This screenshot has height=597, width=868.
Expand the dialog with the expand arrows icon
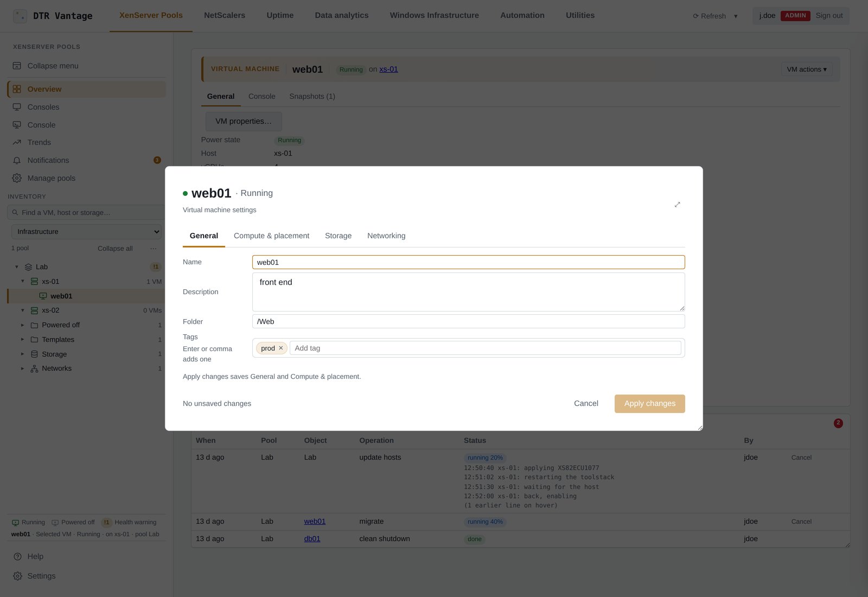pos(677,205)
